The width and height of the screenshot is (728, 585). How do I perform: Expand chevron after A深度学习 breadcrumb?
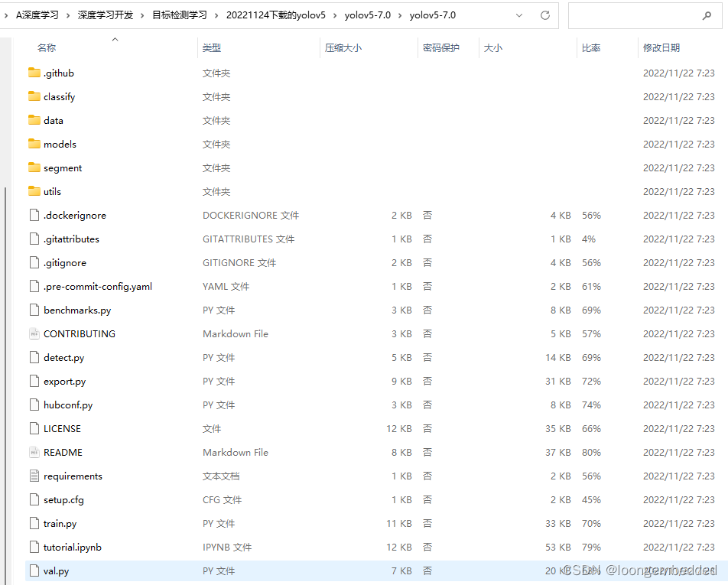coord(68,15)
